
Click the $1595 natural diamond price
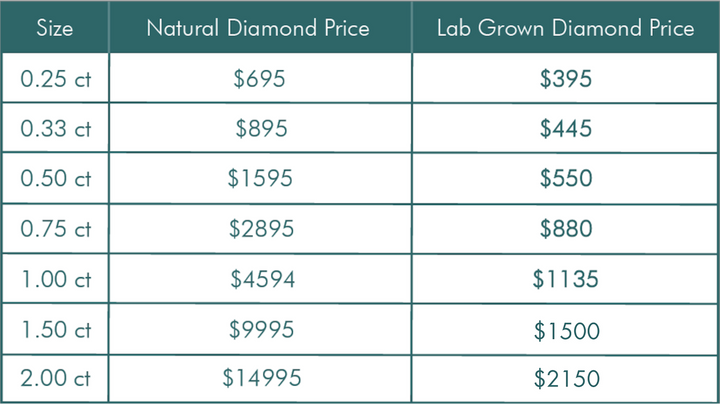[260, 179]
